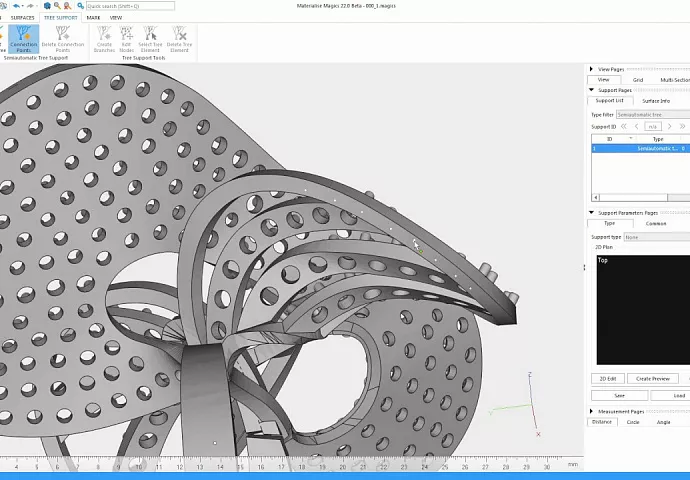Open the TREE SUPPORT ribbon tab
This screenshot has width=690, height=480.
pos(61,18)
